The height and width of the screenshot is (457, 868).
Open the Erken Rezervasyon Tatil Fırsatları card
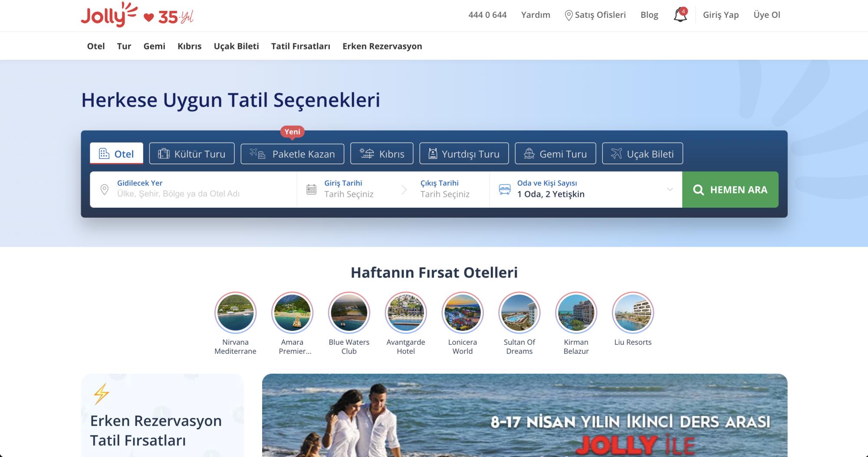point(162,415)
